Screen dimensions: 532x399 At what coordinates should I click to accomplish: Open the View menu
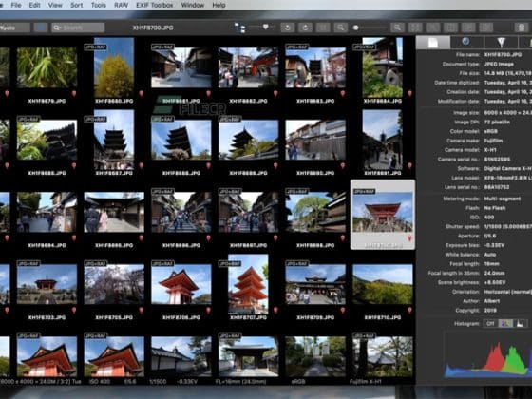[x=55, y=5]
